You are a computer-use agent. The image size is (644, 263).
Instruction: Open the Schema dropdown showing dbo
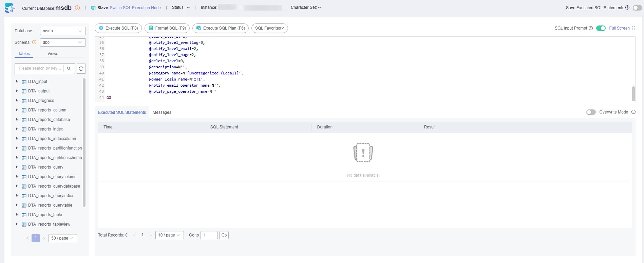[63, 42]
